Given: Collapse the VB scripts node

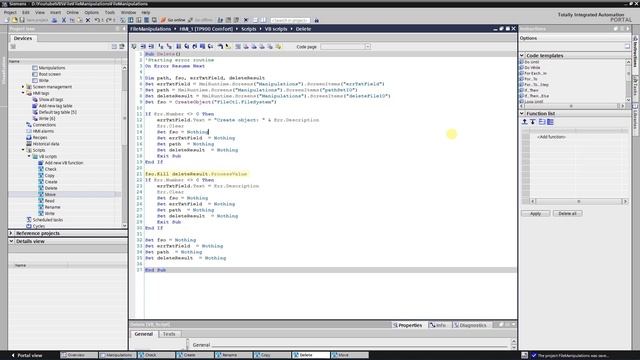Looking at the screenshot, I should (x=29, y=156).
